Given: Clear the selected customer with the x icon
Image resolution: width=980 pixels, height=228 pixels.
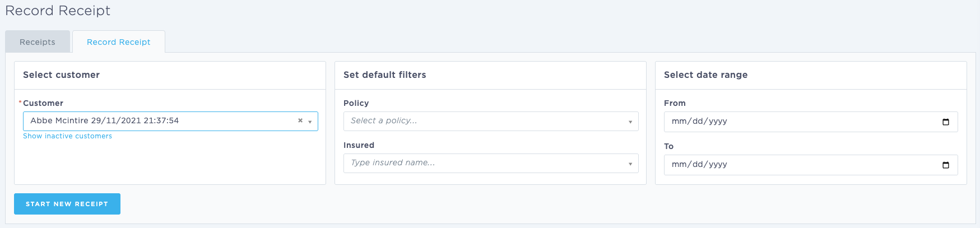Looking at the screenshot, I should coord(300,120).
